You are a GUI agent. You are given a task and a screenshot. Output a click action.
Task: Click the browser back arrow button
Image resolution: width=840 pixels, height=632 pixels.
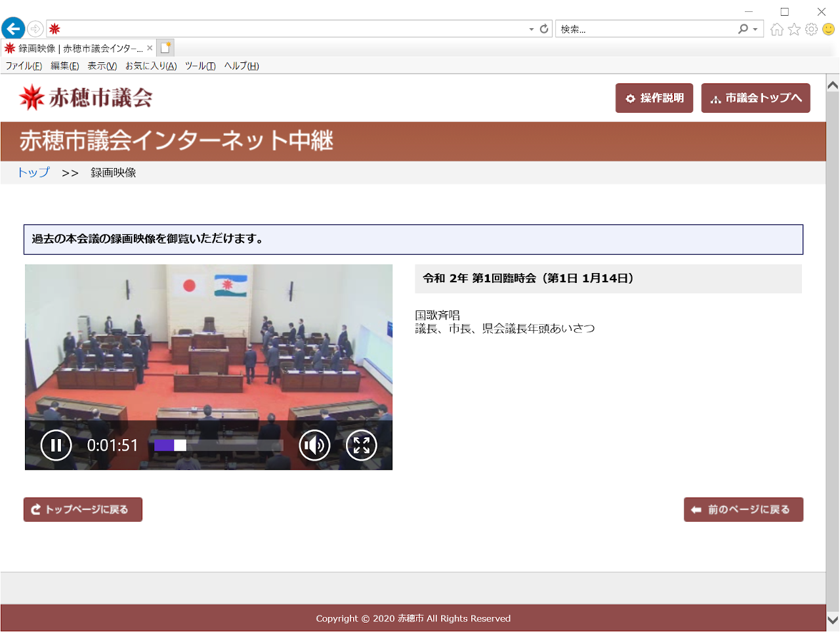coord(13,29)
